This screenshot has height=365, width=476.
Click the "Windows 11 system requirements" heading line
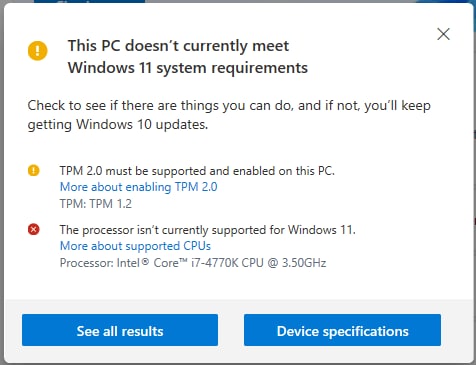click(188, 68)
